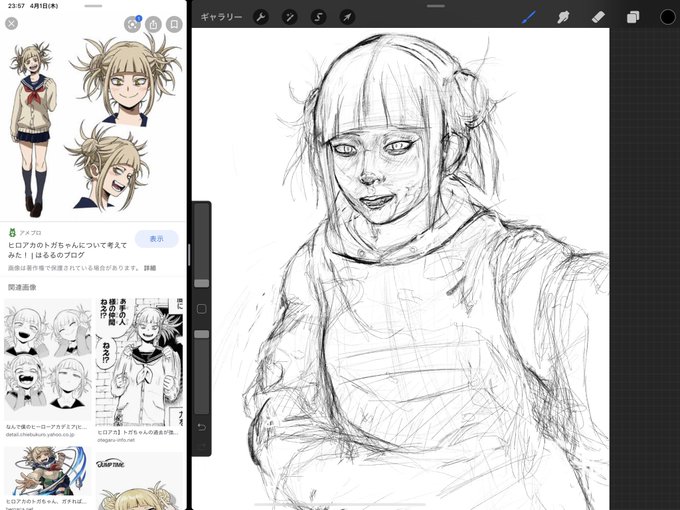
Task: Open the JUMP TIME related image
Action: tap(139, 481)
